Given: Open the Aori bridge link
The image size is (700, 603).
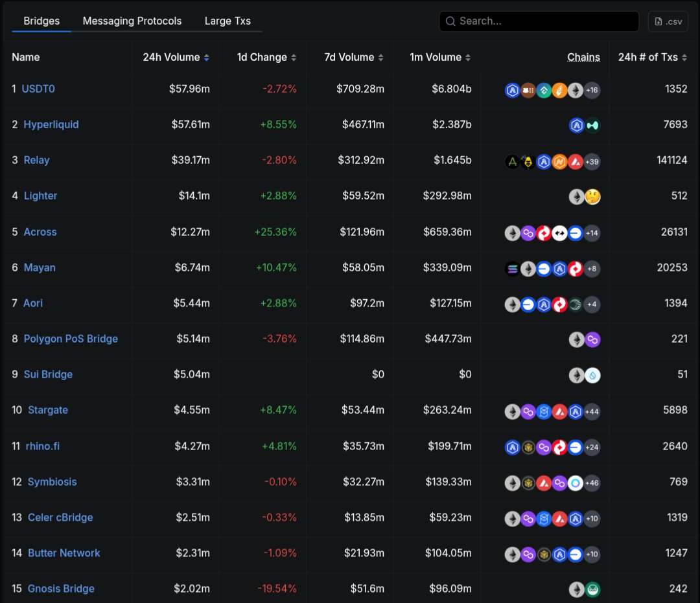Looking at the screenshot, I should (33, 303).
